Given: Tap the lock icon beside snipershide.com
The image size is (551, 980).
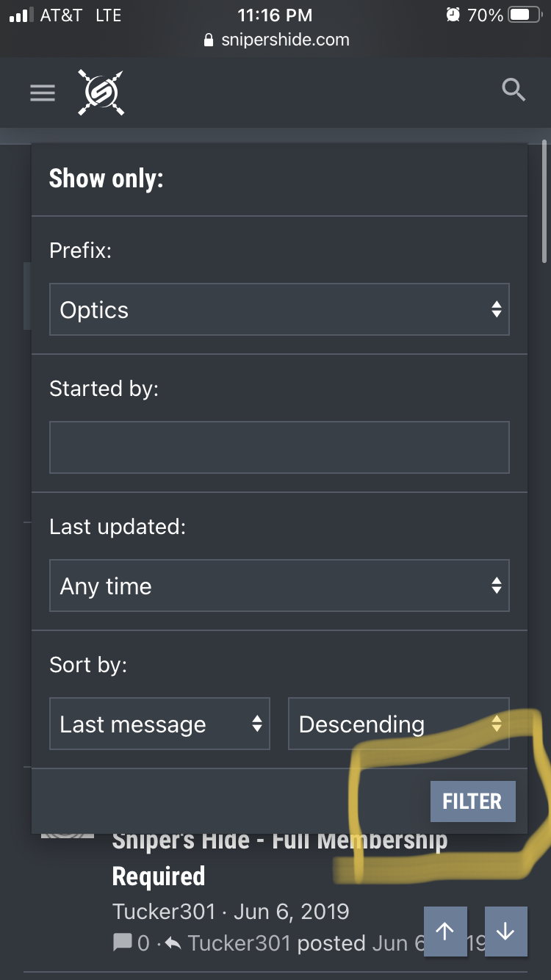Looking at the screenshot, I should point(209,40).
